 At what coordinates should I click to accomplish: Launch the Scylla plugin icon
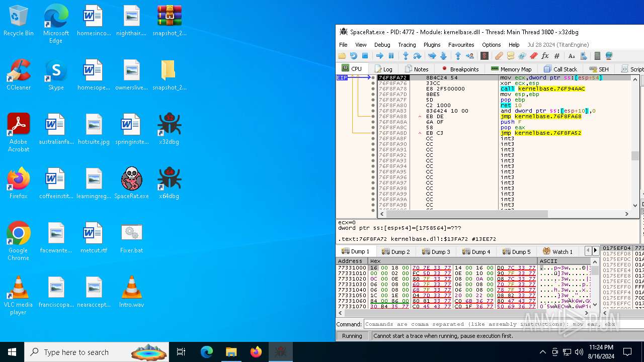(x=485, y=56)
